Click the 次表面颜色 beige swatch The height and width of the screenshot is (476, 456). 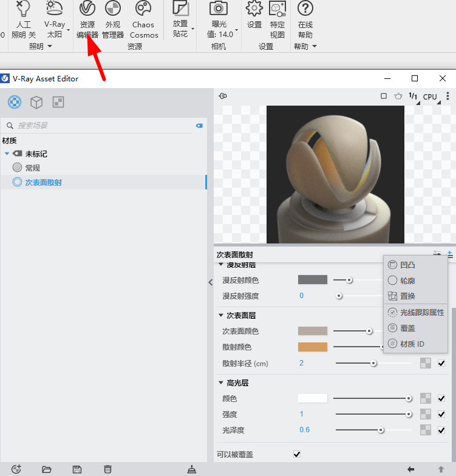pos(313,331)
